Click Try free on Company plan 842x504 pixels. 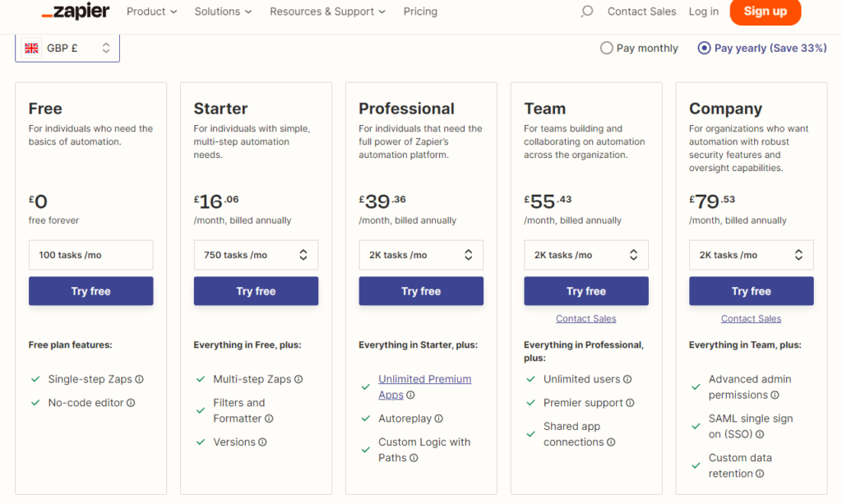tap(752, 291)
